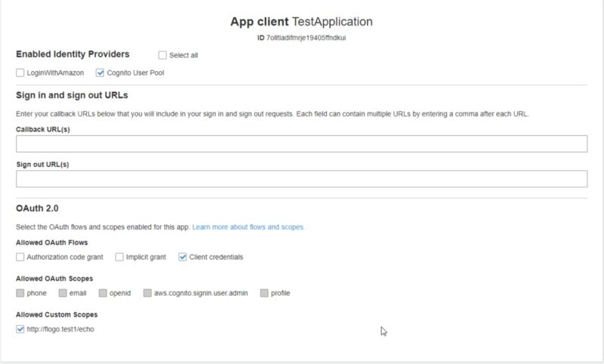Enable the Implicit grant checkbox

click(119, 257)
